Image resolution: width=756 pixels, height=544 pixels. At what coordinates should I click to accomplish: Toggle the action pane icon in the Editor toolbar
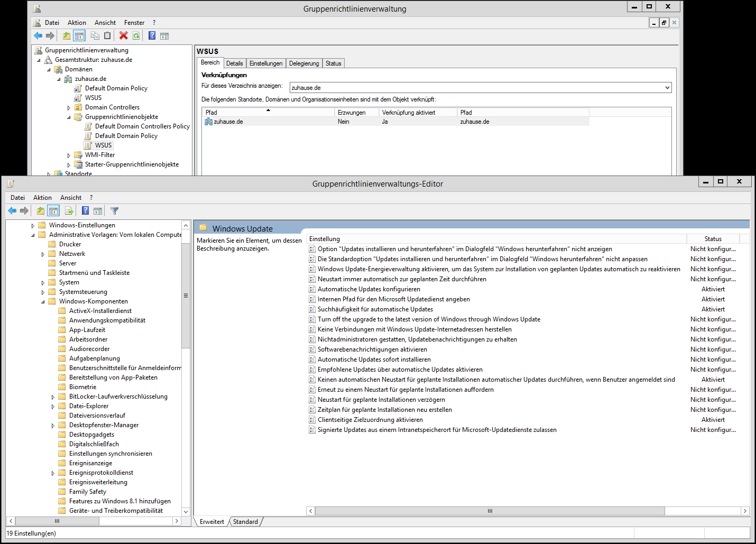click(x=98, y=211)
